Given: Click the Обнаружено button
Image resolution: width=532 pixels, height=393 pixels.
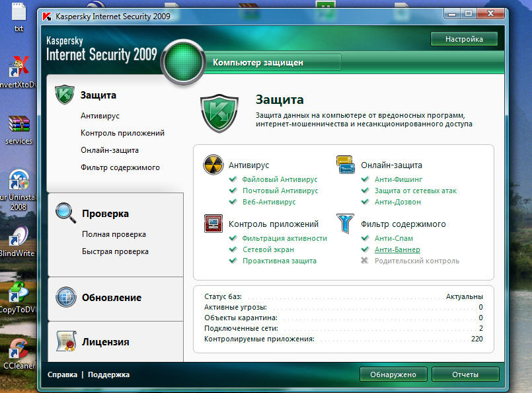Looking at the screenshot, I should (x=393, y=374).
